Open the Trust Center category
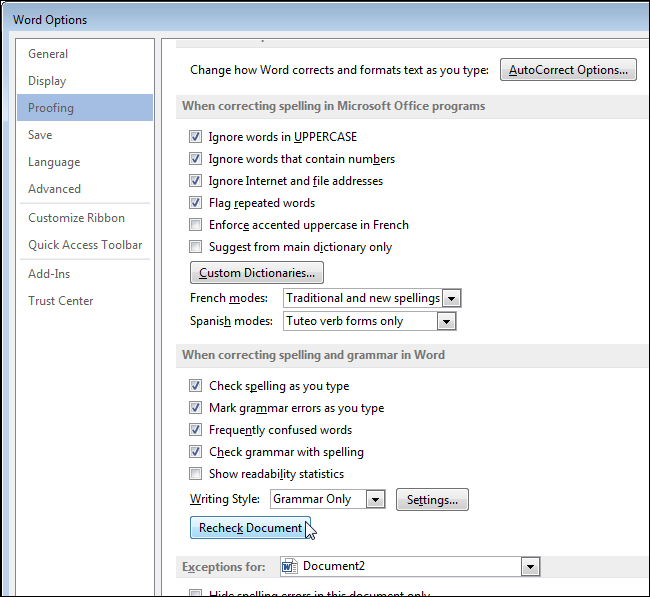Image resolution: width=650 pixels, height=597 pixels. pos(60,301)
